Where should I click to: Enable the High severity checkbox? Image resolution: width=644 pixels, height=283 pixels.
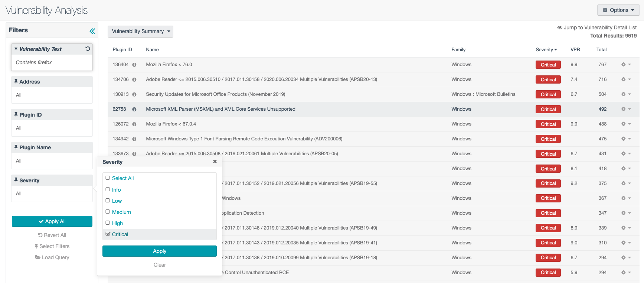pos(108,223)
